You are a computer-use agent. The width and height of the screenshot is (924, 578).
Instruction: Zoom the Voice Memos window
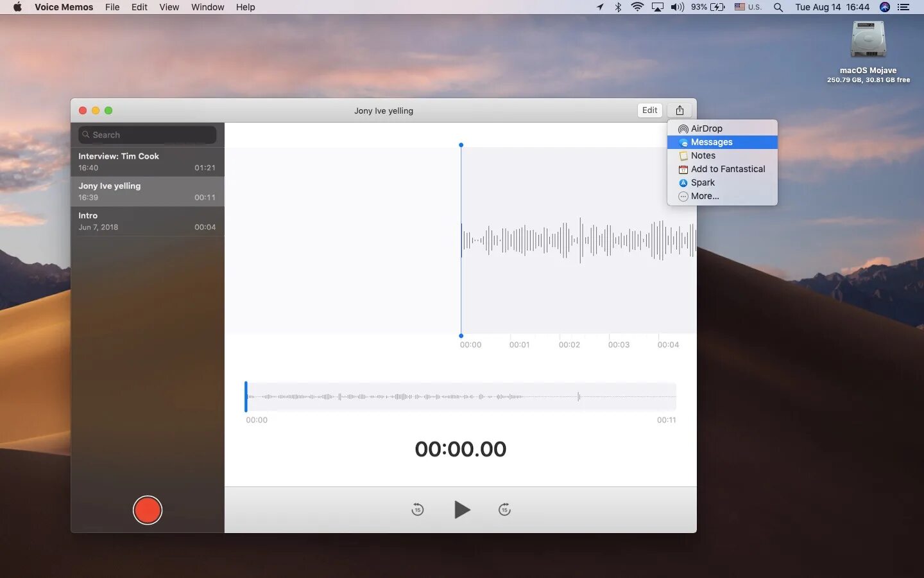[108, 110]
